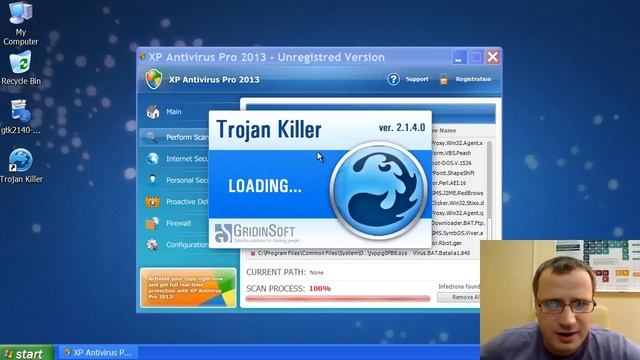Launch the Trojan Killer desktop shortcut

[x=21, y=166]
